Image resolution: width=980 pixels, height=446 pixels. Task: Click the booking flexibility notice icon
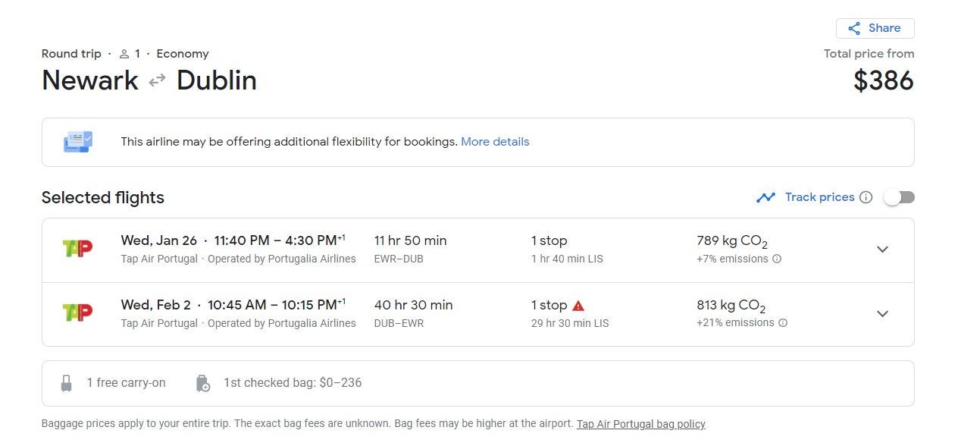point(78,142)
